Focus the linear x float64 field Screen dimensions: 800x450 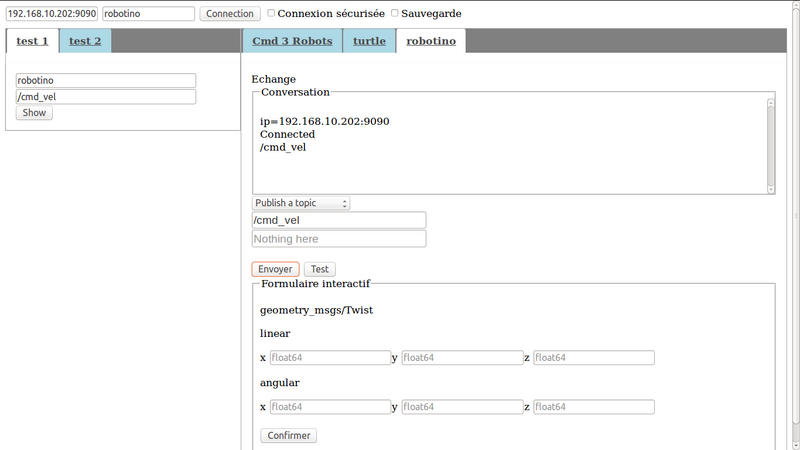click(x=329, y=358)
